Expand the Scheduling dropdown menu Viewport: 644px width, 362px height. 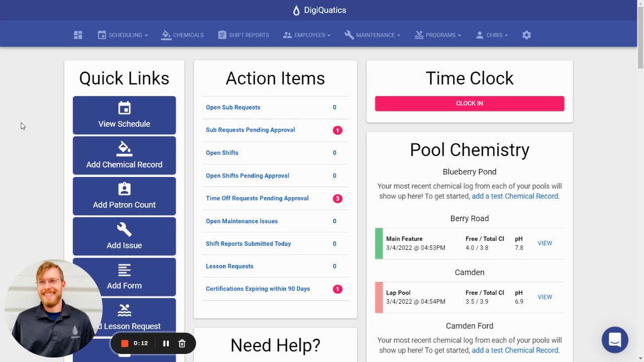click(x=123, y=35)
